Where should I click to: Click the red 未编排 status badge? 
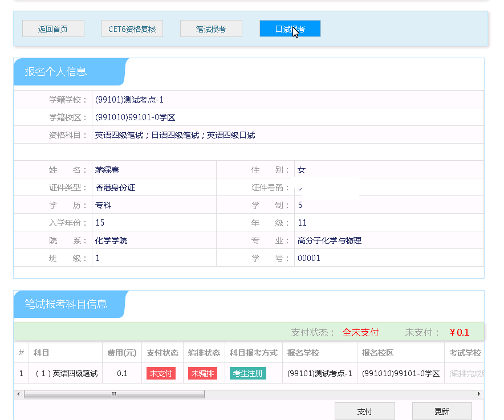pos(202,374)
